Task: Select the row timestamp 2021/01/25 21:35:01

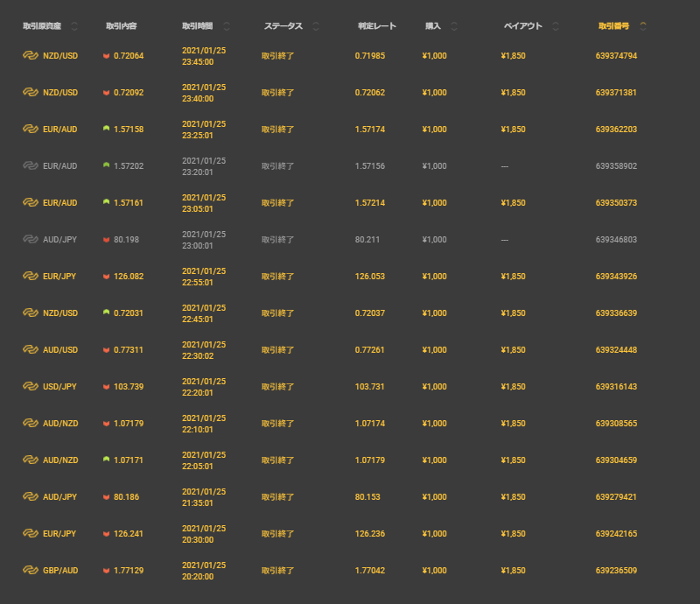Action: 204,496
